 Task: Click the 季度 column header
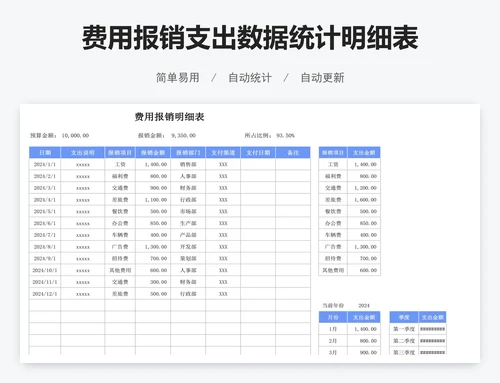coord(404,317)
